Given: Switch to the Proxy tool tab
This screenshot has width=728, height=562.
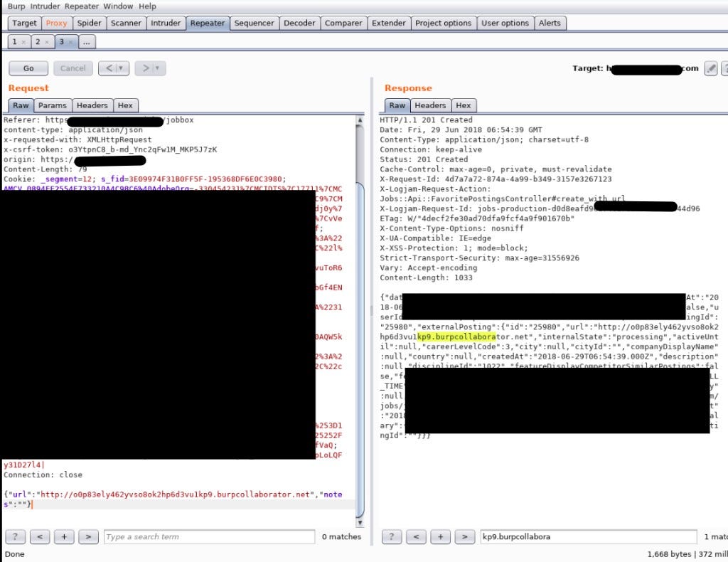Looking at the screenshot, I should click(x=56, y=23).
